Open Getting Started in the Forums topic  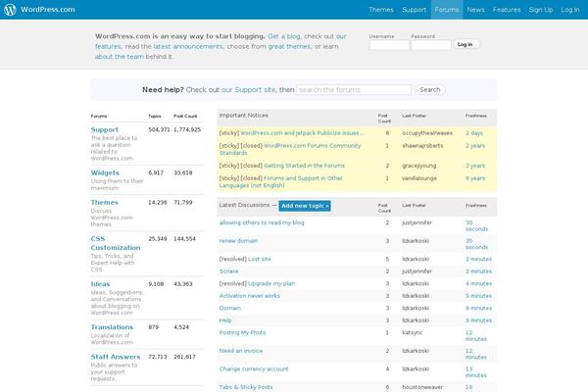304,166
